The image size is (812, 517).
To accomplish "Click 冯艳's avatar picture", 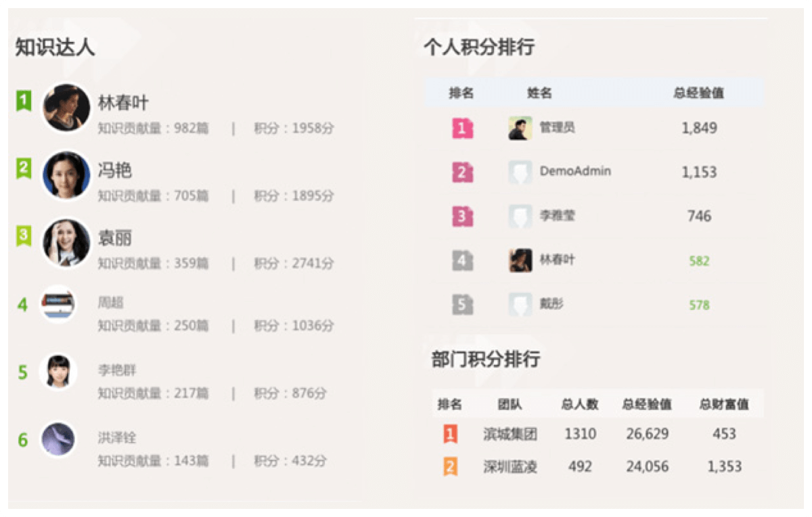I will tap(66, 175).
